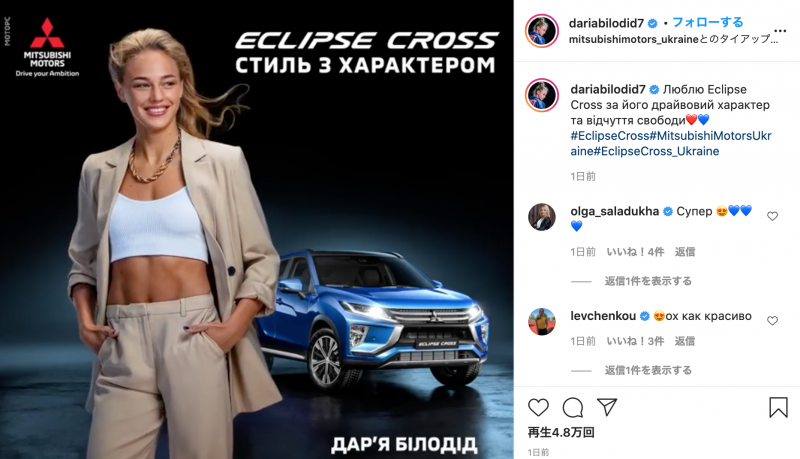Open mitsubishimotors_ukraine partnership link
The width and height of the screenshot is (800, 459).
pyautogui.click(x=634, y=39)
